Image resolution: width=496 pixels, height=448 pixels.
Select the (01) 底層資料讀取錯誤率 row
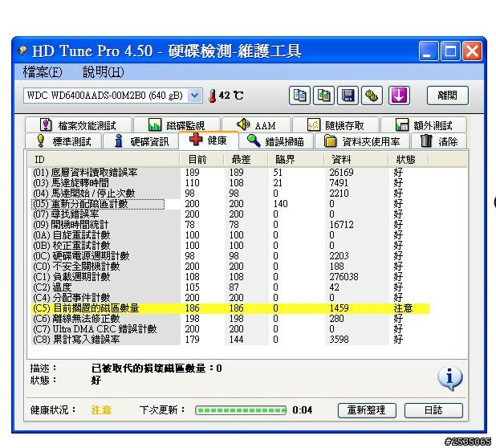tap(230, 173)
